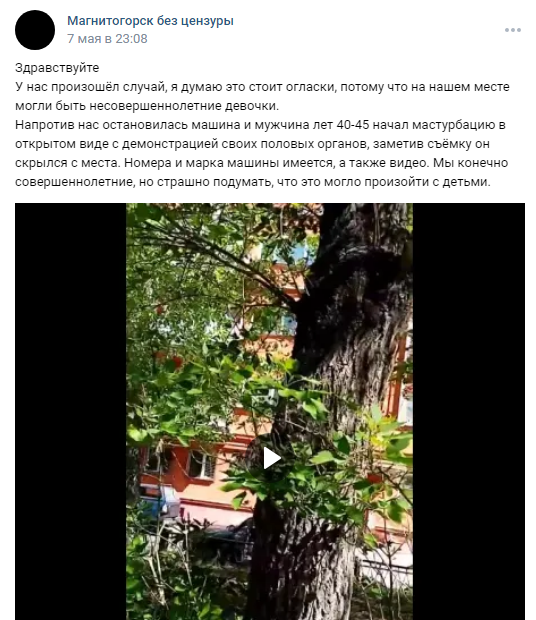Screen dimensions: 536x620
Task: Click the line starting with У нас произошёл случай
Action: pyautogui.click(x=262, y=87)
